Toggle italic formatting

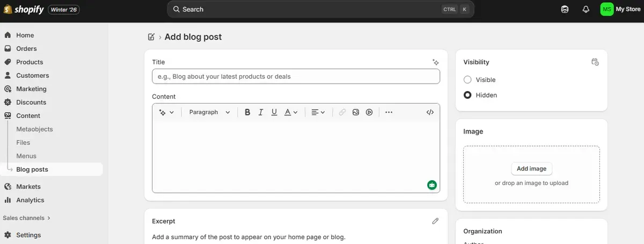pyautogui.click(x=261, y=112)
